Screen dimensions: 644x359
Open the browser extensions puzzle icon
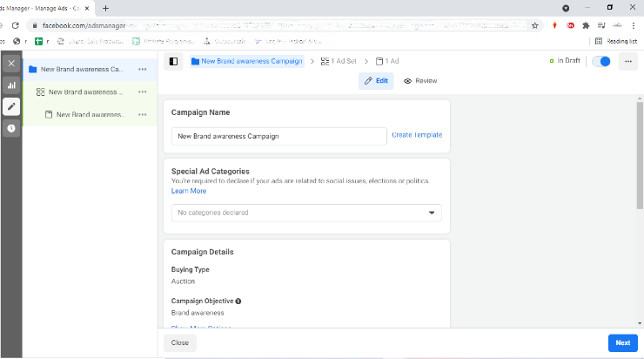(x=586, y=25)
